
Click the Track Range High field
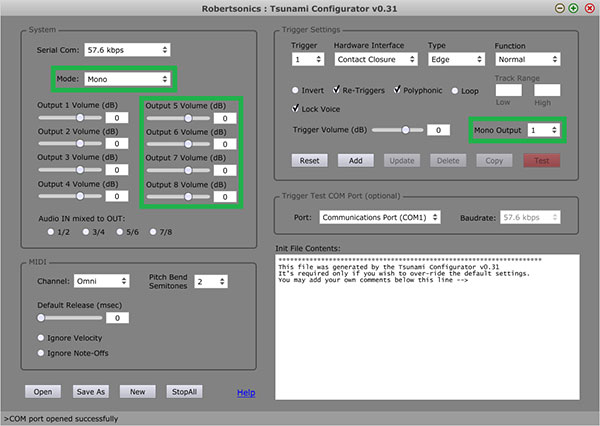tap(547, 90)
